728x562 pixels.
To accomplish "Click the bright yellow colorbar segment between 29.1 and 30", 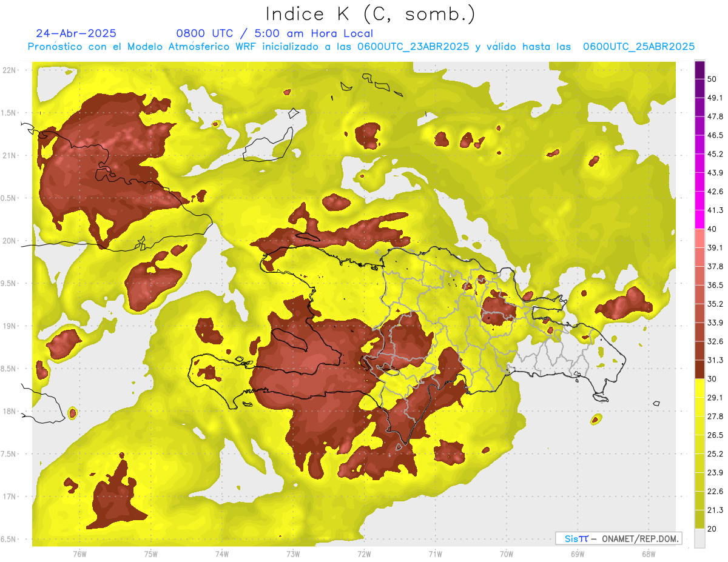I will 699,388.
